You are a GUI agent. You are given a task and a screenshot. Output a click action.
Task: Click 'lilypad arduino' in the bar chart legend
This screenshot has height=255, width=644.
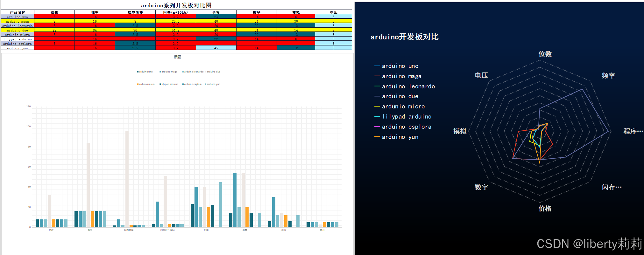169,84
